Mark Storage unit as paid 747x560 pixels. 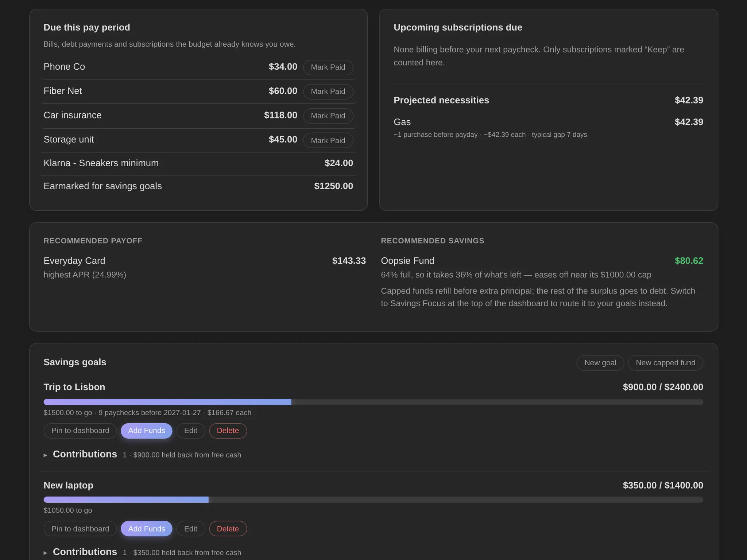328,140
